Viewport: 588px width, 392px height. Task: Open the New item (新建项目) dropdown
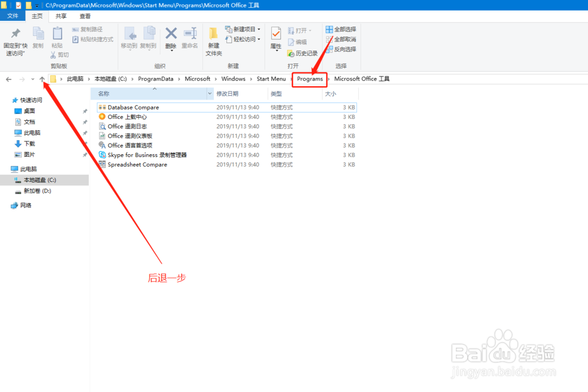243,29
